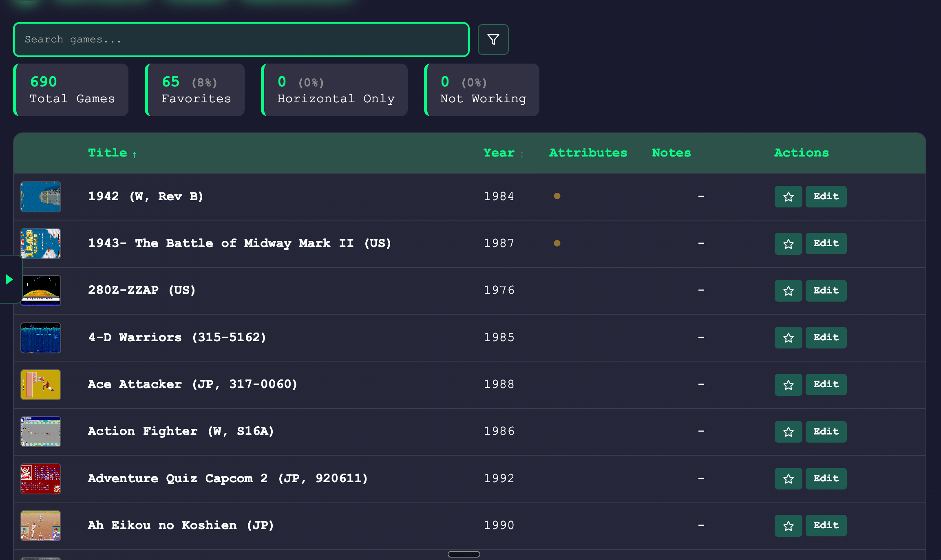
Task: Click the sort arrow next to Title
Action: point(135,154)
